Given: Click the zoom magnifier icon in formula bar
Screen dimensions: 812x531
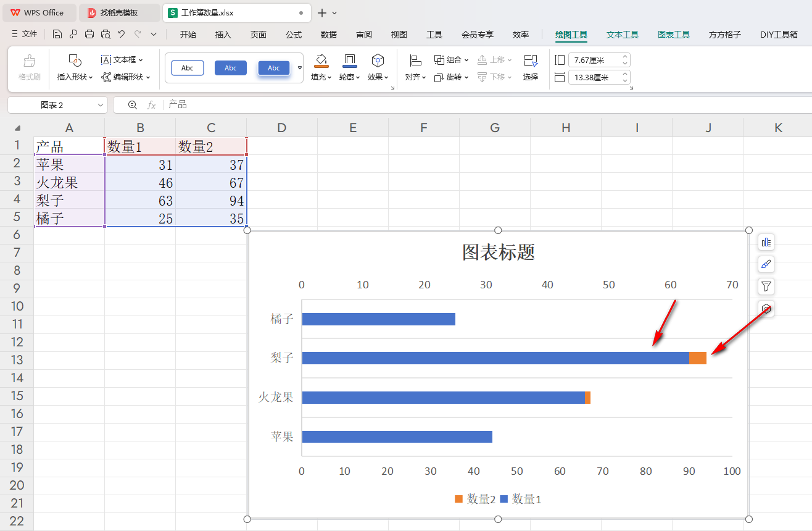Looking at the screenshot, I should pyautogui.click(x=133, y=105).
